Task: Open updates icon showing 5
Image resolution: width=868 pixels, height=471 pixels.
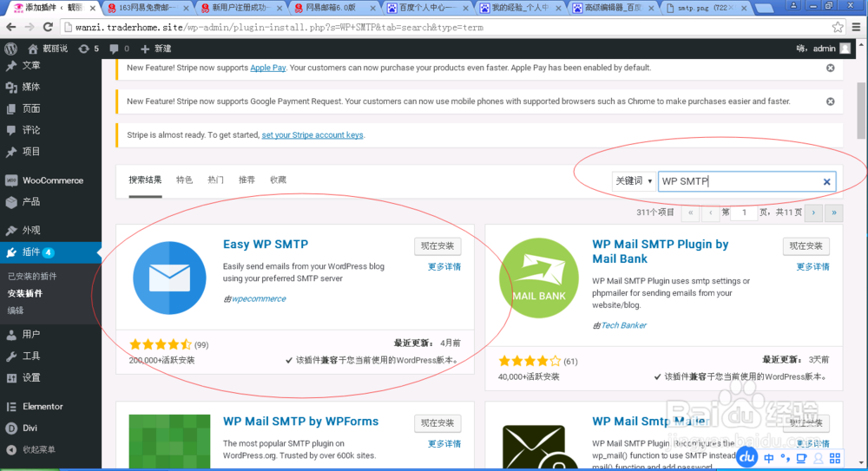Action: coord(89,49)
